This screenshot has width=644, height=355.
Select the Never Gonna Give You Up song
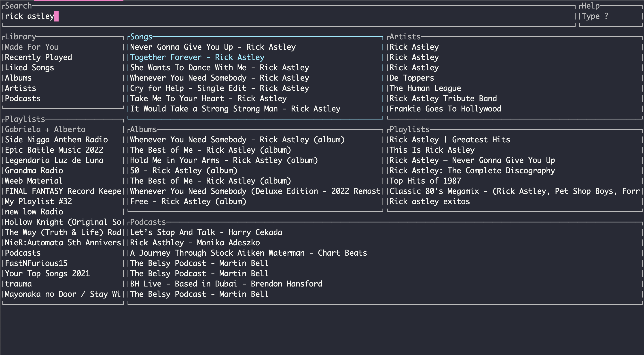(212, 47)
